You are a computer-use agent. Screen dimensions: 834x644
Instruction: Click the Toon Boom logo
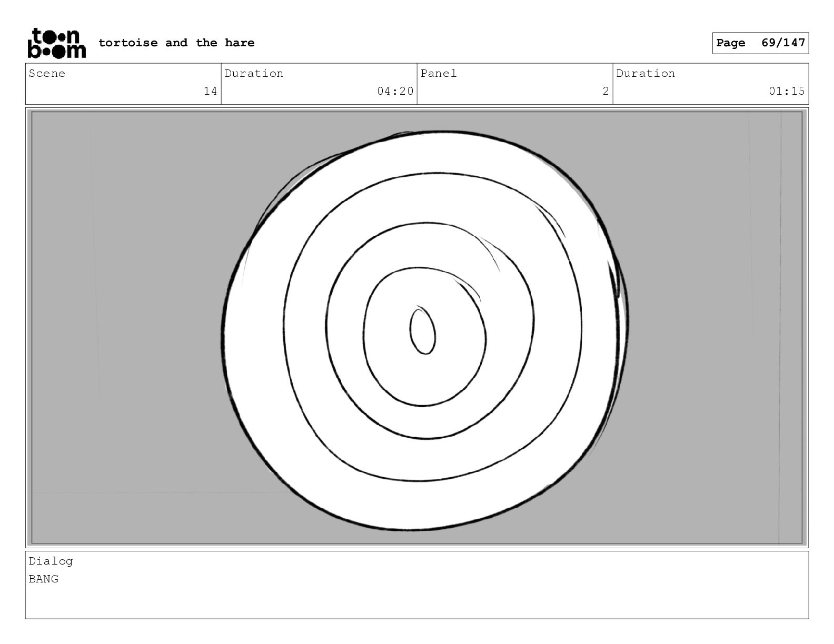[56, 43]
